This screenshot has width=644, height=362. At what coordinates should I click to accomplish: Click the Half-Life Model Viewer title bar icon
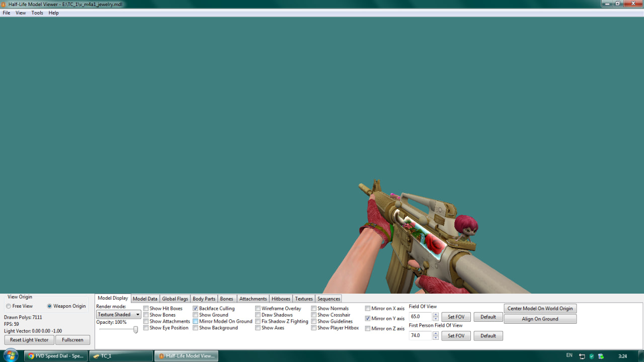coord(4,4)
